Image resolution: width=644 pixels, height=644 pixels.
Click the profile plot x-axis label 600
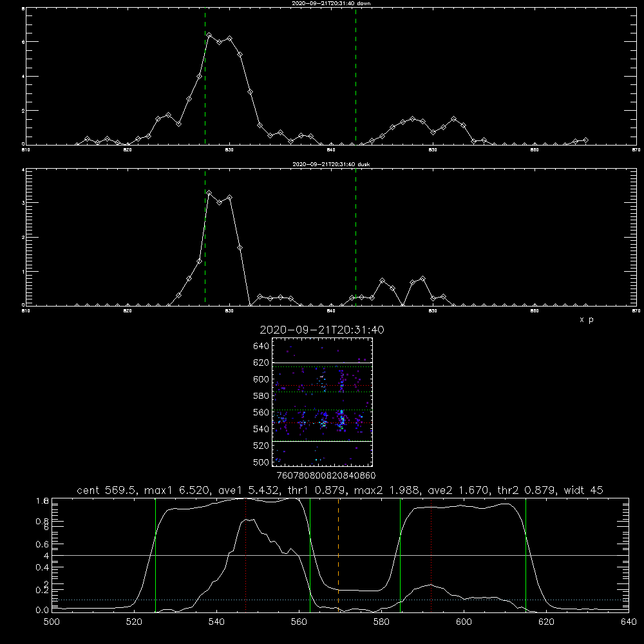464,622
